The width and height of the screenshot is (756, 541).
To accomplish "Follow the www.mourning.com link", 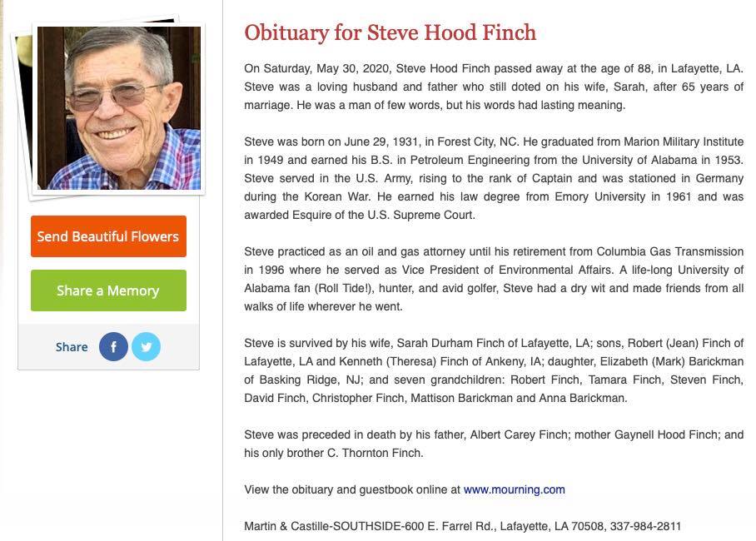I will [x=514, y=489].
